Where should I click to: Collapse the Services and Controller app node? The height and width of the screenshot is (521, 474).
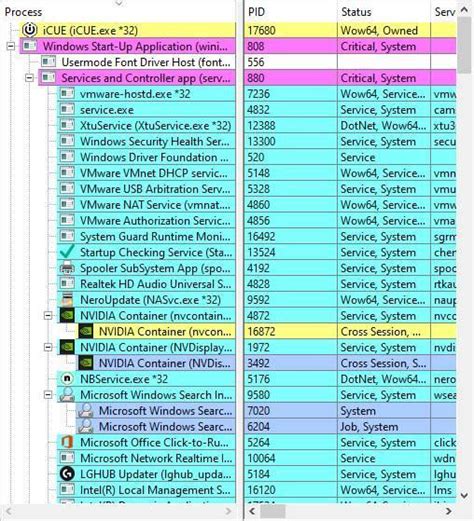(x=30, y=78)
